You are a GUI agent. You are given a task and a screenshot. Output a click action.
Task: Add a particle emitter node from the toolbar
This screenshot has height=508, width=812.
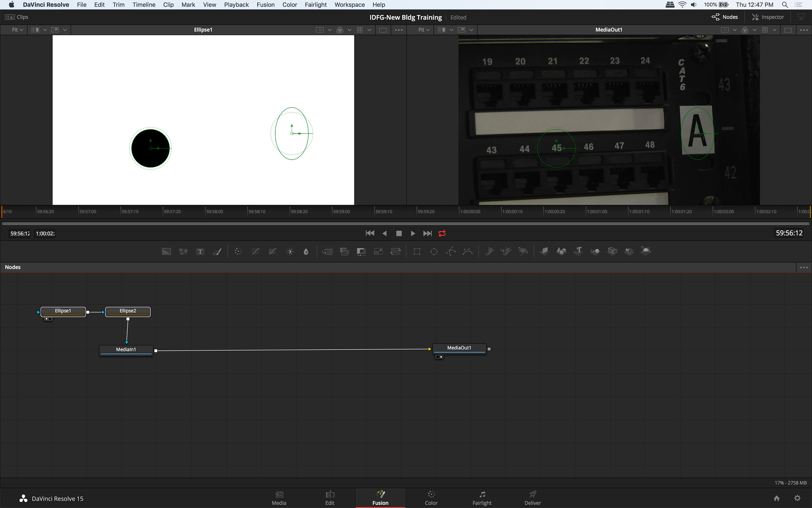489,251
